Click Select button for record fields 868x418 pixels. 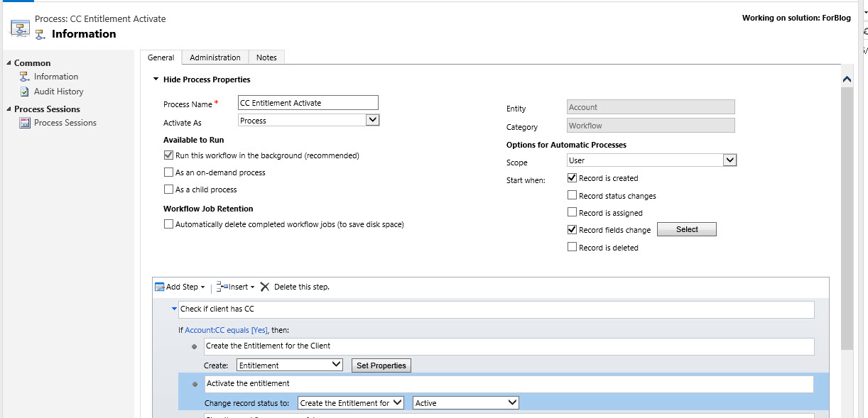686,229
